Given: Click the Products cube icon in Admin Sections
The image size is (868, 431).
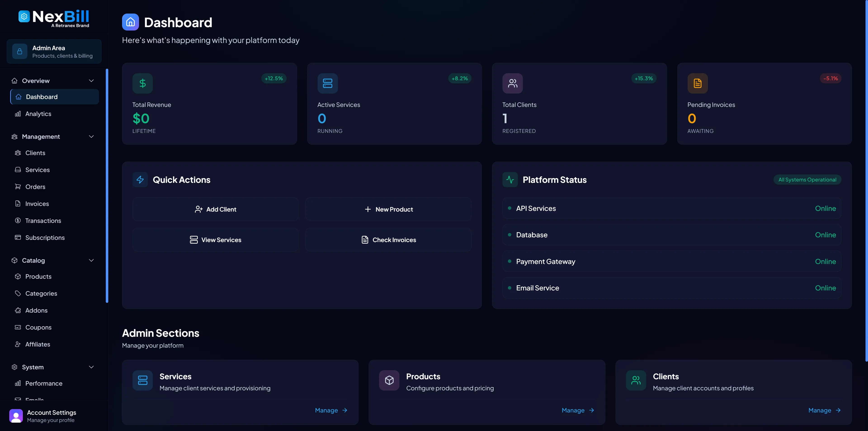Looking at the screenshot, I should coord(389,380).
